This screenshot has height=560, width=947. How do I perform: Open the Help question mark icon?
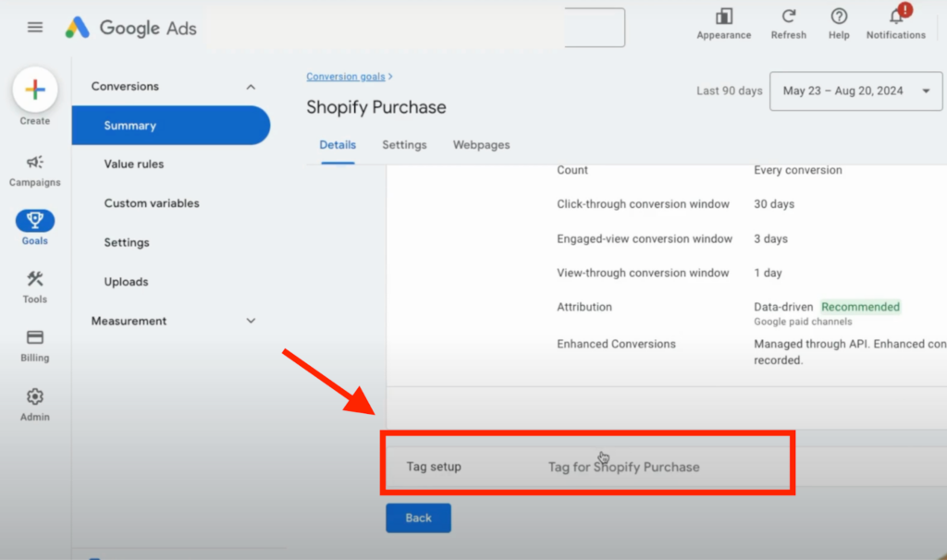839,17
